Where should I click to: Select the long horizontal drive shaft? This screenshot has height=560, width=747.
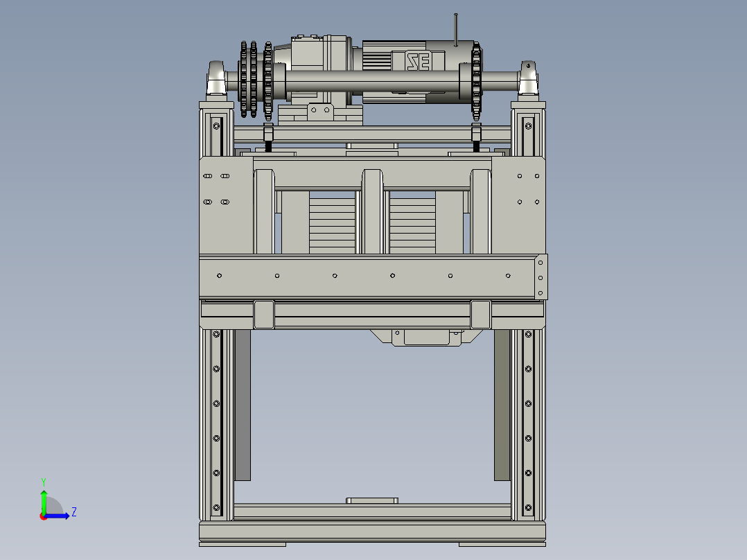371,82
